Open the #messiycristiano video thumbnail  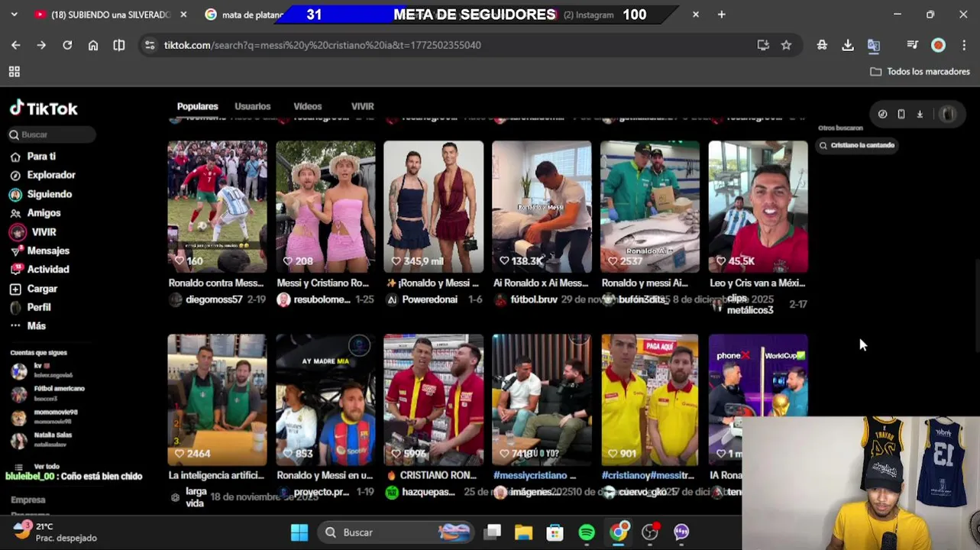(542, 400)
